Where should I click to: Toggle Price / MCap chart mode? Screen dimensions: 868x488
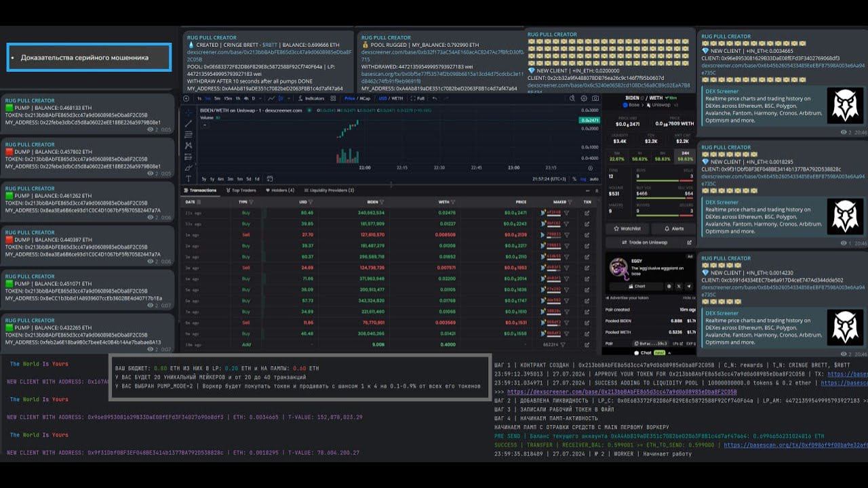click(x=357, y=98)
